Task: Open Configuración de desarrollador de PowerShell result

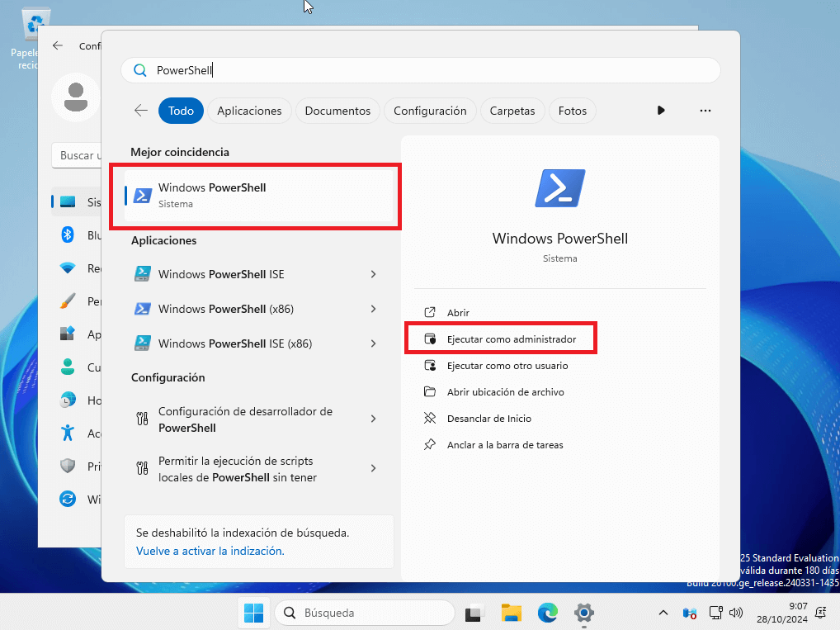Action: point(258,419)
